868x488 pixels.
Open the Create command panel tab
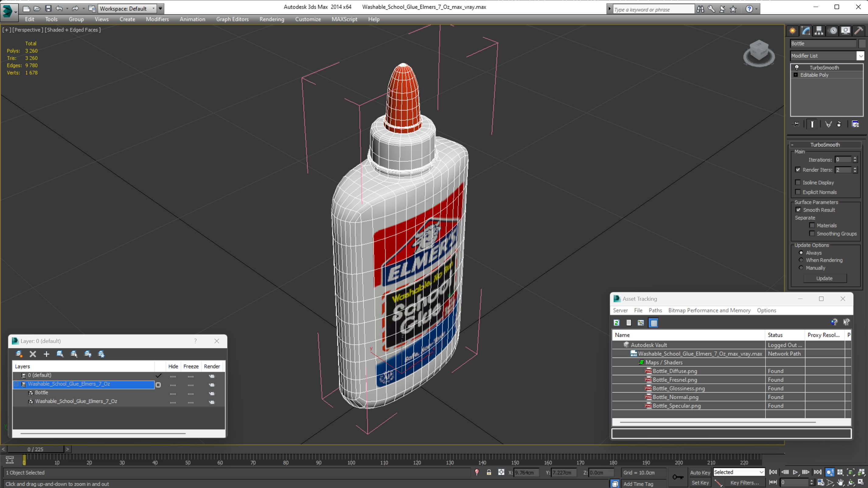[793, 31]
